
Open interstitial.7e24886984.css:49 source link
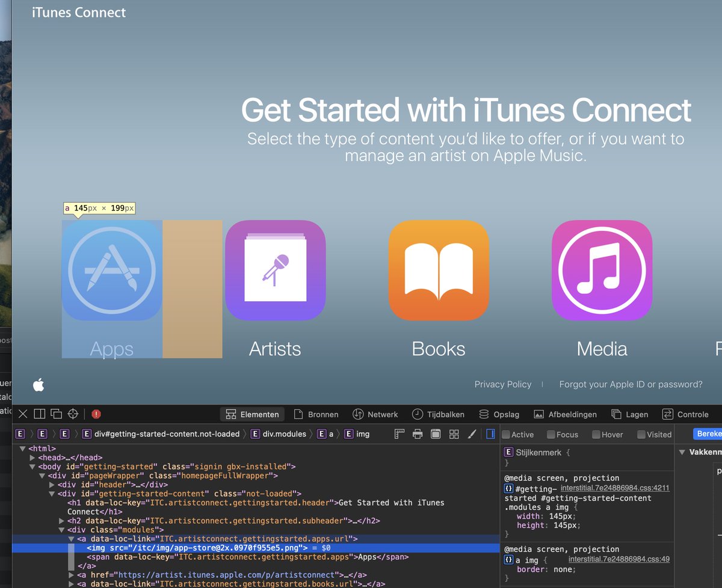click(x=619, y=559)
